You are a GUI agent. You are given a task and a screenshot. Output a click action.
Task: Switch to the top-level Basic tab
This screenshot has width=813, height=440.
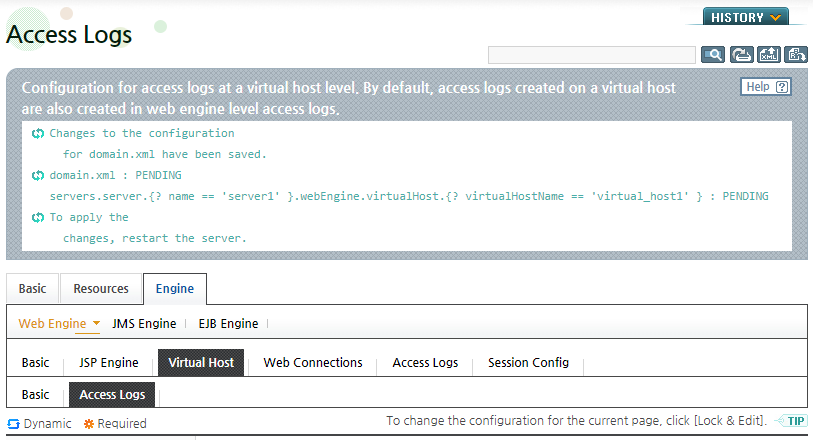tap(32, 289)
